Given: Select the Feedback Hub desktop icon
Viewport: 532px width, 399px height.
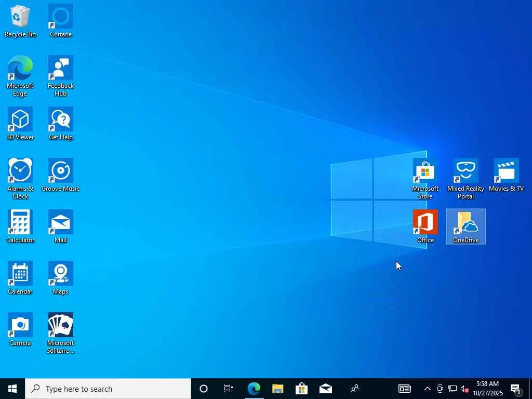Looking at the screenshot, I should [61, 76].
